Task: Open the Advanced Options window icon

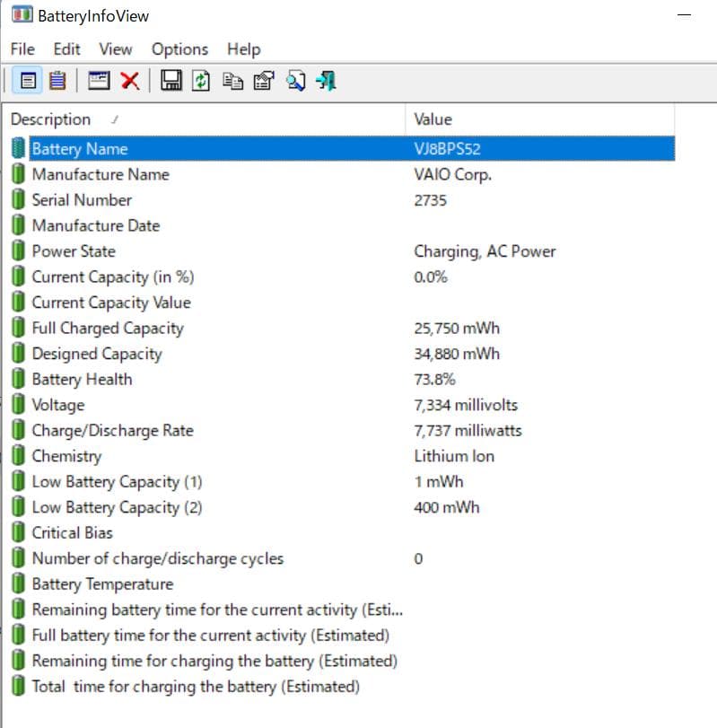Action: pyautogui.click(x=99, y=81)
